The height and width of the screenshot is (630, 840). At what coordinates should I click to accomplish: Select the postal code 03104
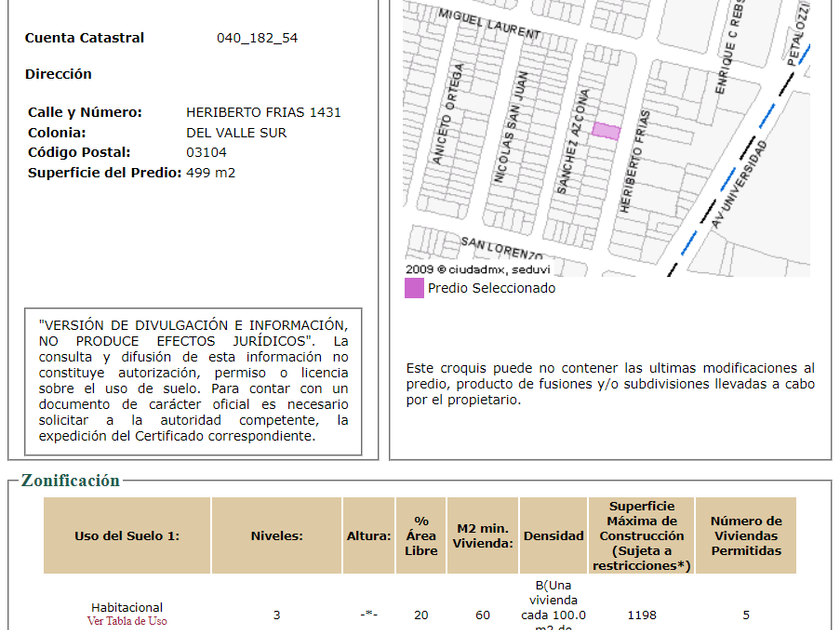click(206, 153)
